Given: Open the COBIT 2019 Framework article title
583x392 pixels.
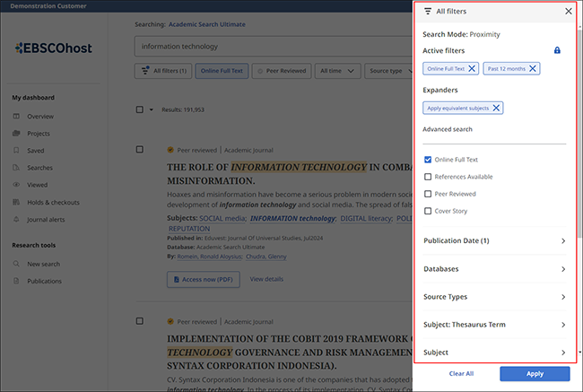Looking at the screenshot, I should (x=290, y=353).
